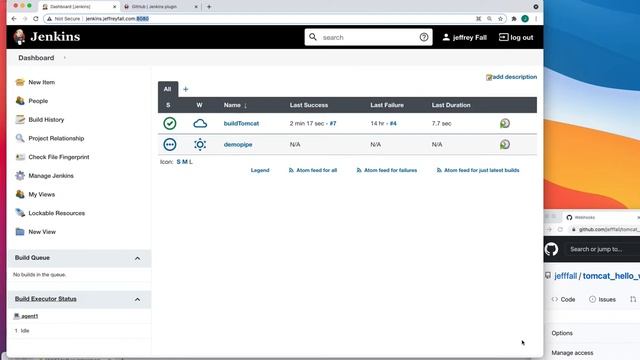Set icon size to S
The image size is (640, 360).
(178, 162)
